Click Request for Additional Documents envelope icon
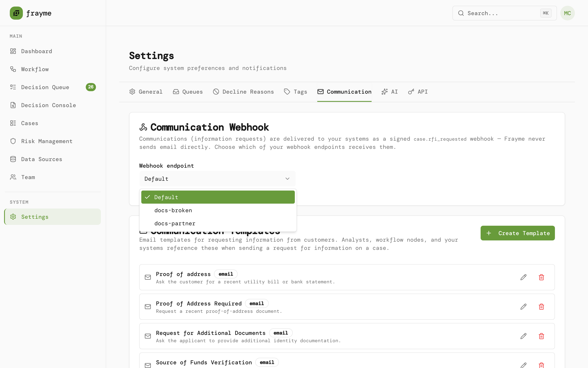The image size is (588, 368). [x=148, y=336]
